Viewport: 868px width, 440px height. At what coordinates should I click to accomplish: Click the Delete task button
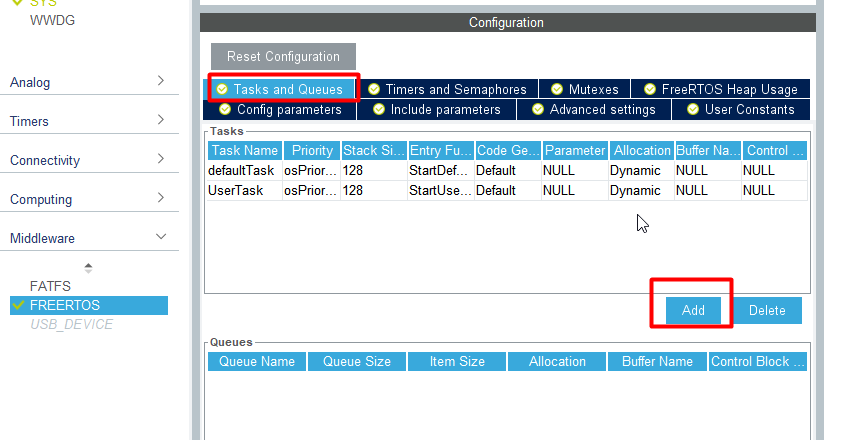point(767,310)
